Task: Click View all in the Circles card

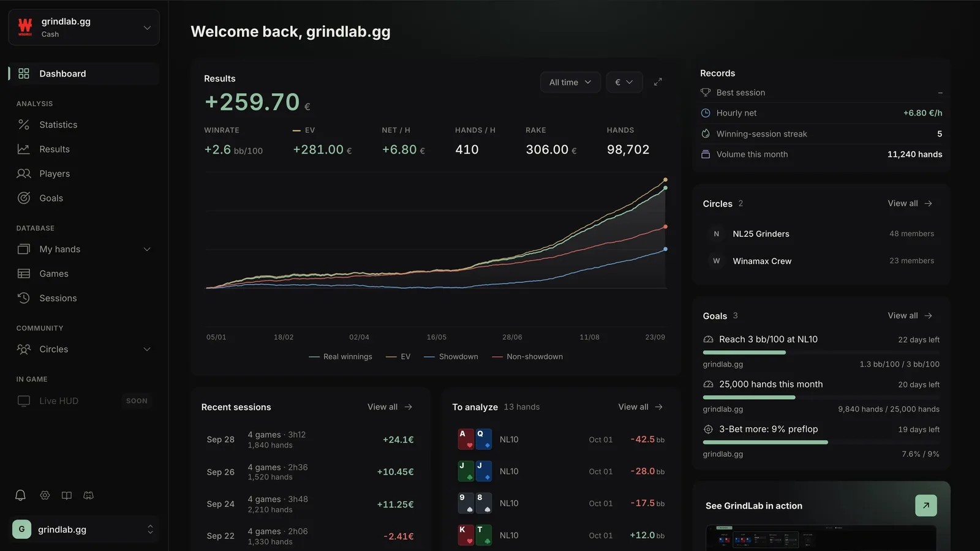Action: click(x=910, y=203)
